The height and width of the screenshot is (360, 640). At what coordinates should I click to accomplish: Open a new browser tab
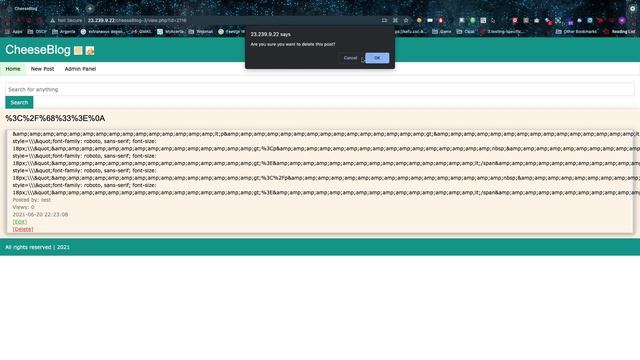[90, 8]
